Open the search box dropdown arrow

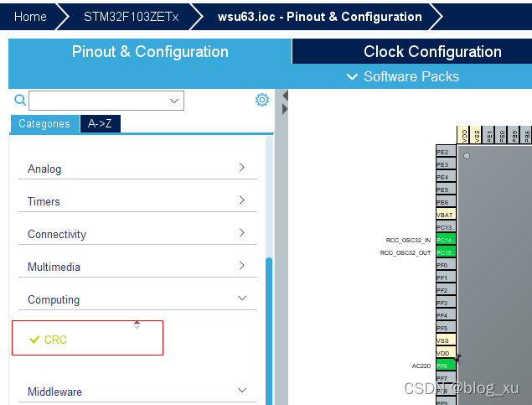(x=174, y=101)
